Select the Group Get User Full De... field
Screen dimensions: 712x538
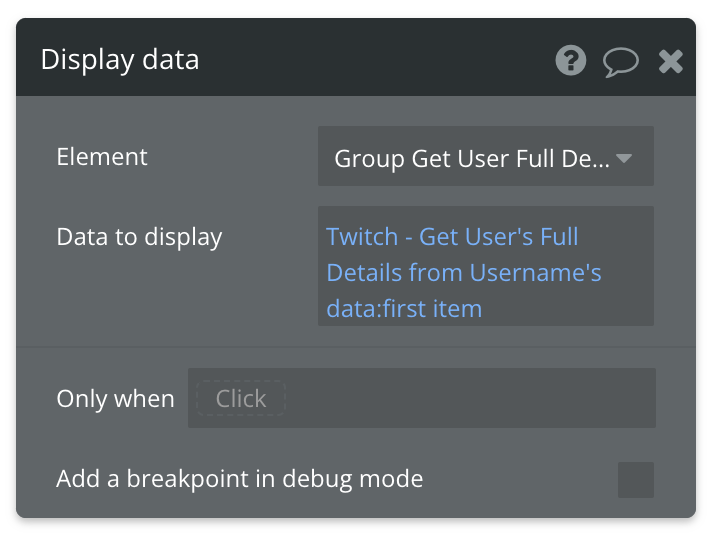click(470, 158)
